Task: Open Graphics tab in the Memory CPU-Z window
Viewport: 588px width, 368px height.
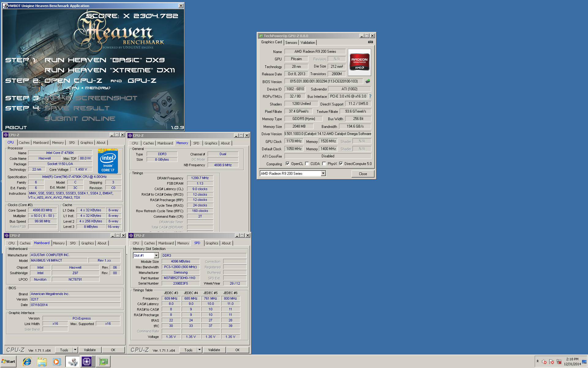Action: (x=211, y=143)
